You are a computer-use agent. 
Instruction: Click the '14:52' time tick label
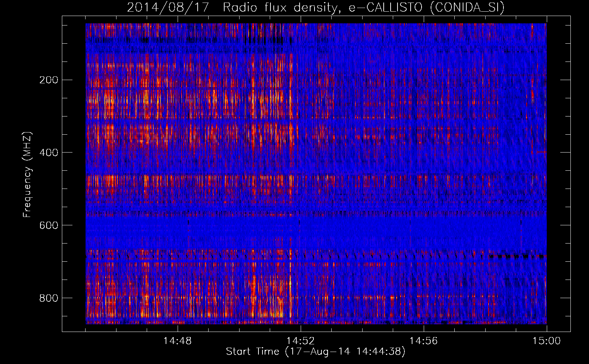pyautogui.click(x=301, y=341)
